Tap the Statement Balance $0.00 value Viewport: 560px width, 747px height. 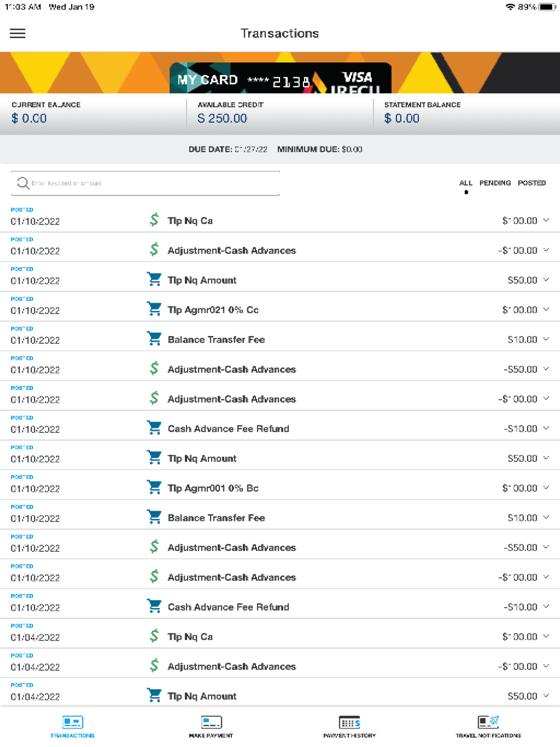point(402,118)
